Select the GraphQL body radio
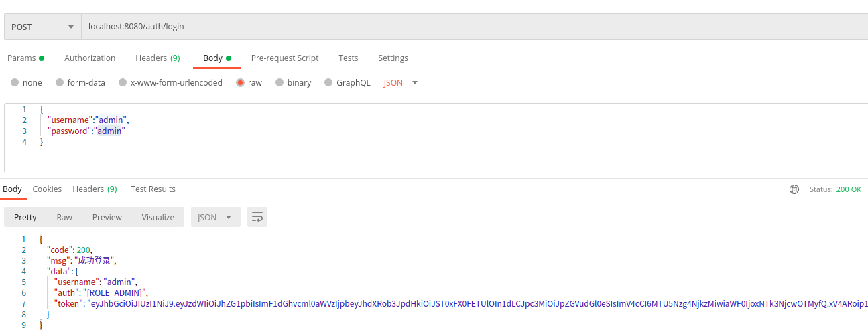This screenshot has width=868, height=336. click(x=328, y=83)
